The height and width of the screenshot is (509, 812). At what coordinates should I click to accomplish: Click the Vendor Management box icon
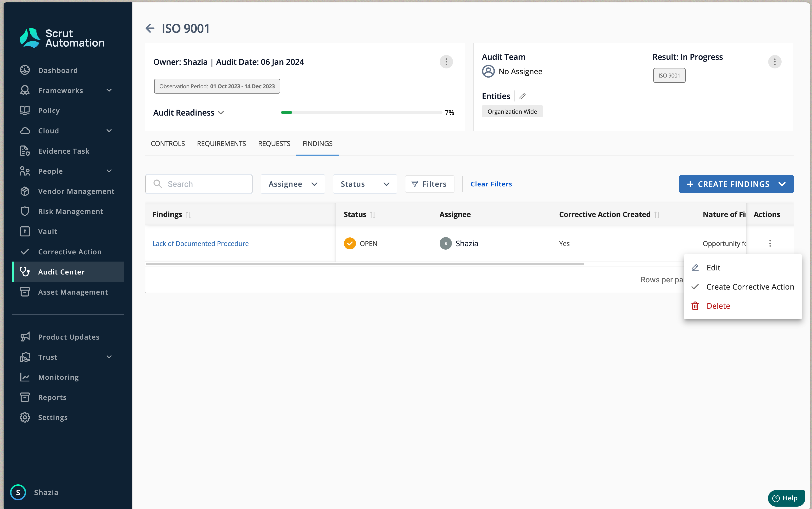(25, 191)
